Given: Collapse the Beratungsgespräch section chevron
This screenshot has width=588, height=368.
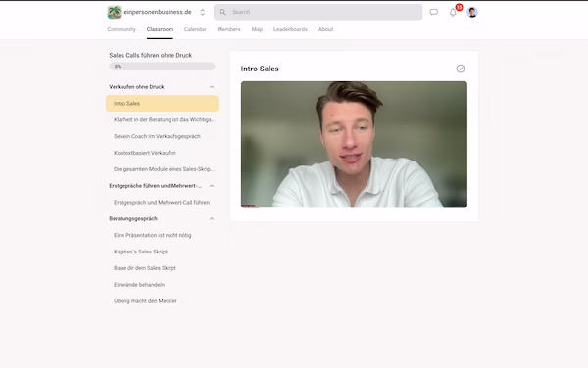Looking at the screenshot, I should (212, 218).
